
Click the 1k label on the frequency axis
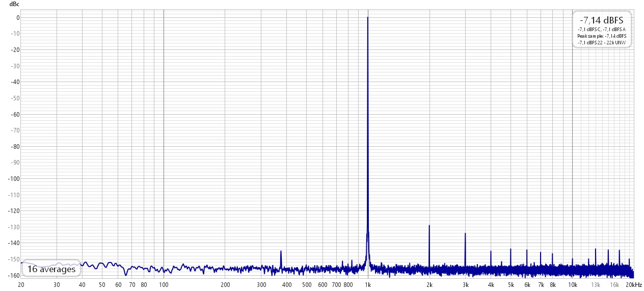pos(368,285)
